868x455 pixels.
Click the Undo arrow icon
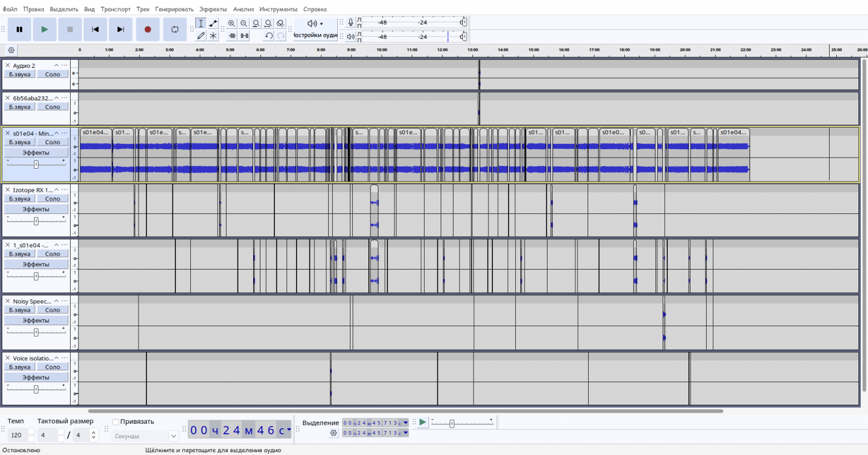[269, 36]
